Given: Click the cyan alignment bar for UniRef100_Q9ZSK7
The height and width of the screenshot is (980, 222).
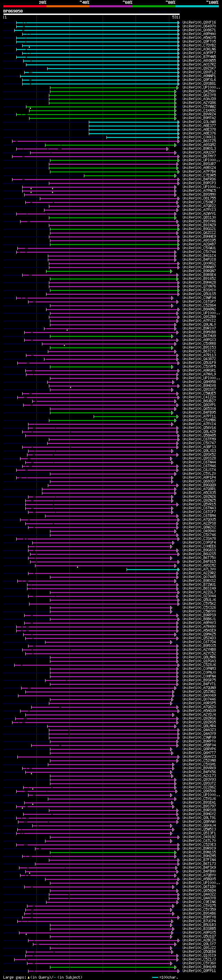Looking at the screenshot, I should point(113,68).
